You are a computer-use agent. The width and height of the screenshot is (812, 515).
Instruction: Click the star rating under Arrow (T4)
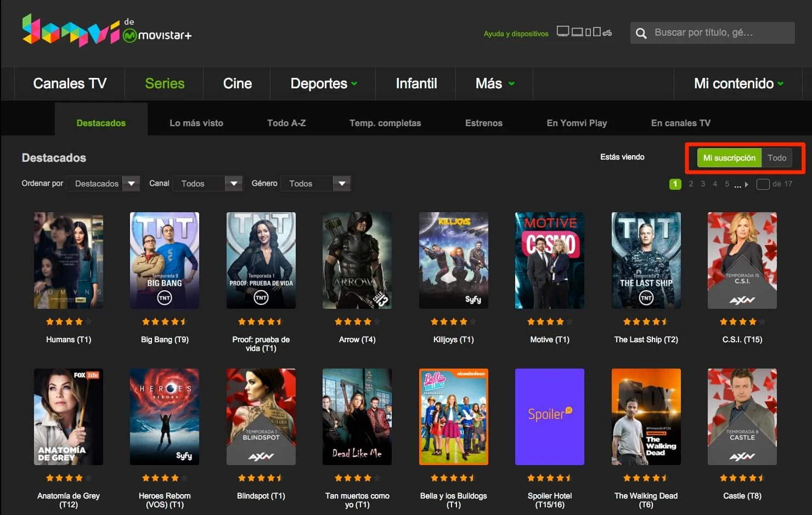pyautogui.click(x=357, y=322)
